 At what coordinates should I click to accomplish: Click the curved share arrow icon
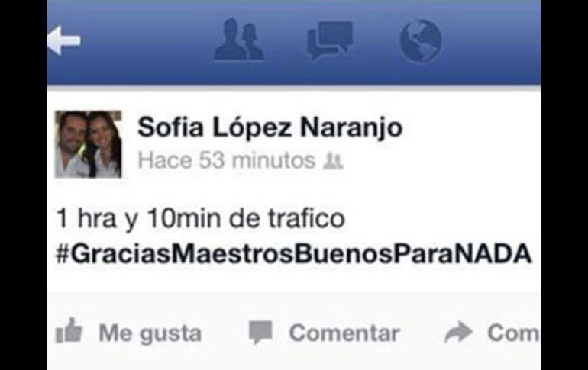pyautogui.click(x=458, y=332)
